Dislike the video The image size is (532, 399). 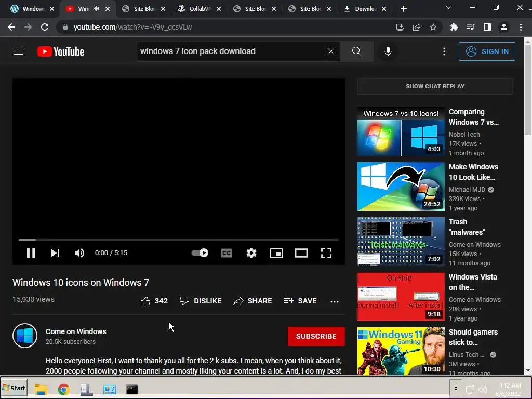pyautogui.click(x=201, y=301)
